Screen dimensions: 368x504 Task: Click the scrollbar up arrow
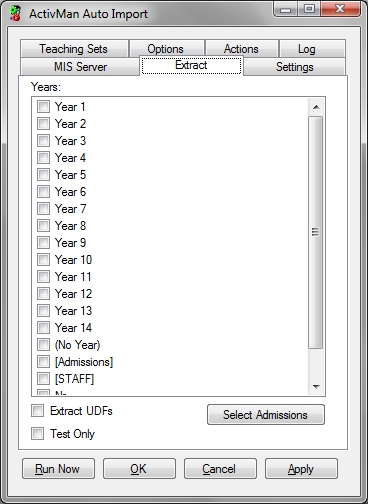(x=316, y=107)
